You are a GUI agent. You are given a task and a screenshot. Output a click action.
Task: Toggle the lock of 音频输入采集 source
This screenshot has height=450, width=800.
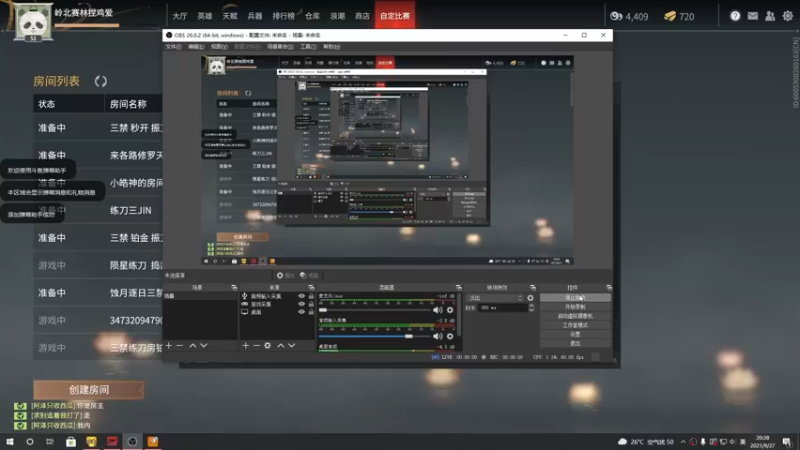tap(311, 296)
